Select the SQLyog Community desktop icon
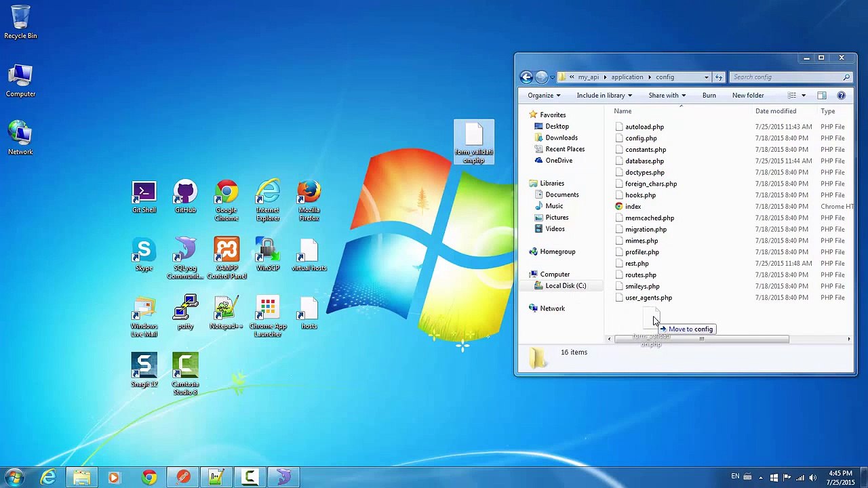Image resolution: width=868 pixels, height=488 pixels. 185,258
